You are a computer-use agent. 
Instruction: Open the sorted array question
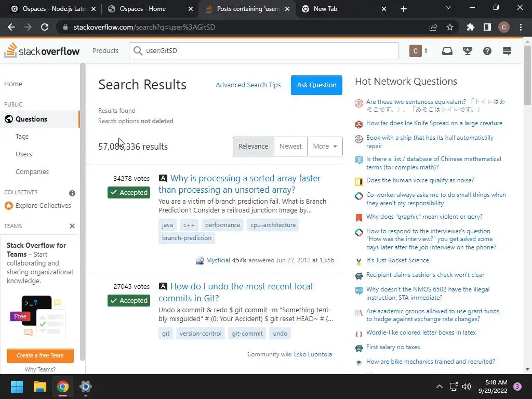pos(239,184)
